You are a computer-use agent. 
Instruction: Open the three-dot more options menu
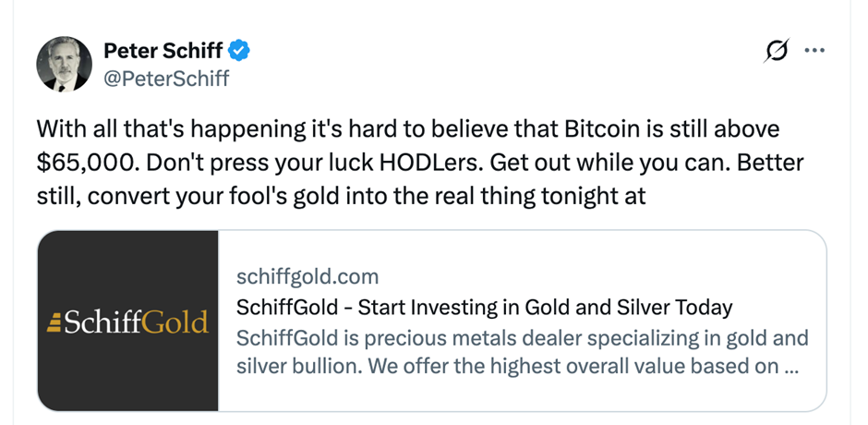tap(814, 52)
